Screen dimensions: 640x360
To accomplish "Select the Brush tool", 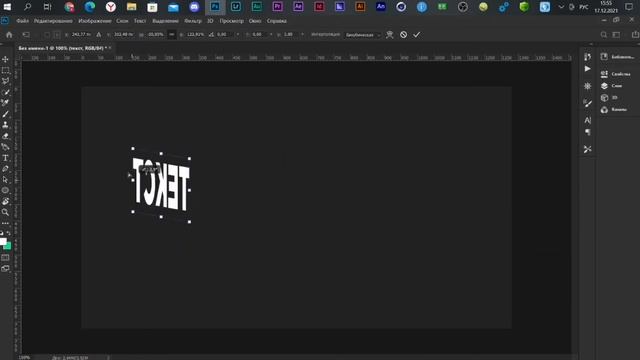I will [x=5, y=114].
